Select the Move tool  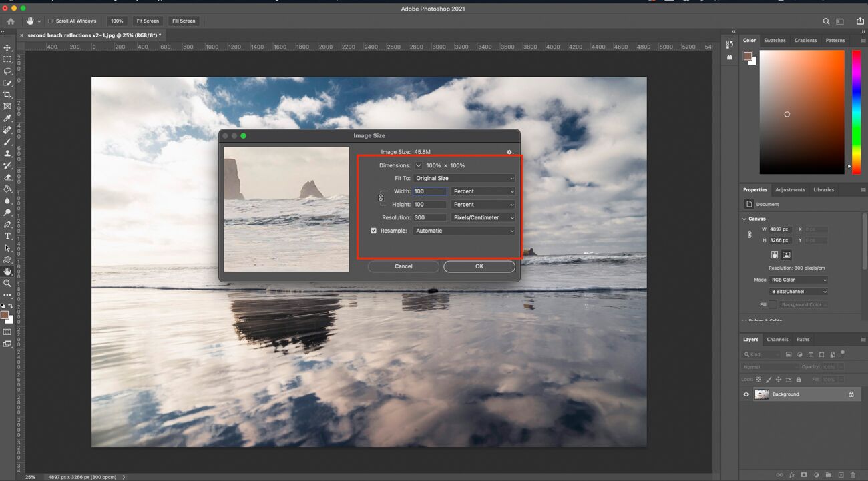click(8, 47)
